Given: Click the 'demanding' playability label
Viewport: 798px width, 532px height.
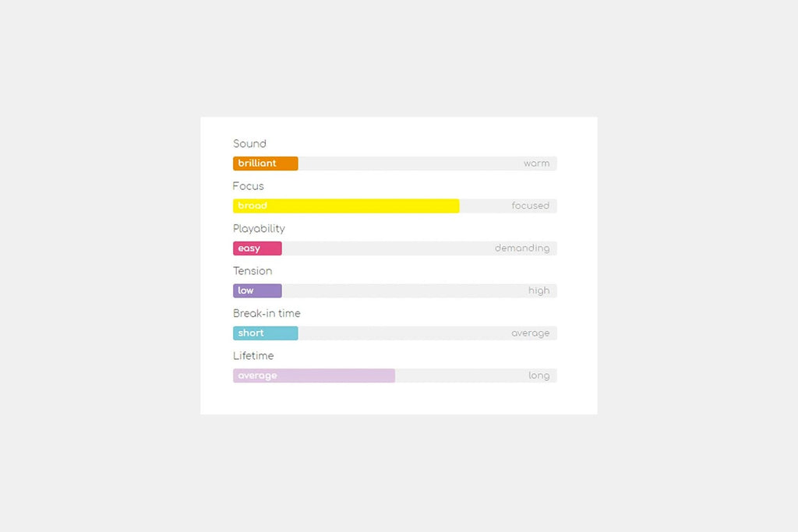Looking at the screenshot, I should click(x=522, y=248).
